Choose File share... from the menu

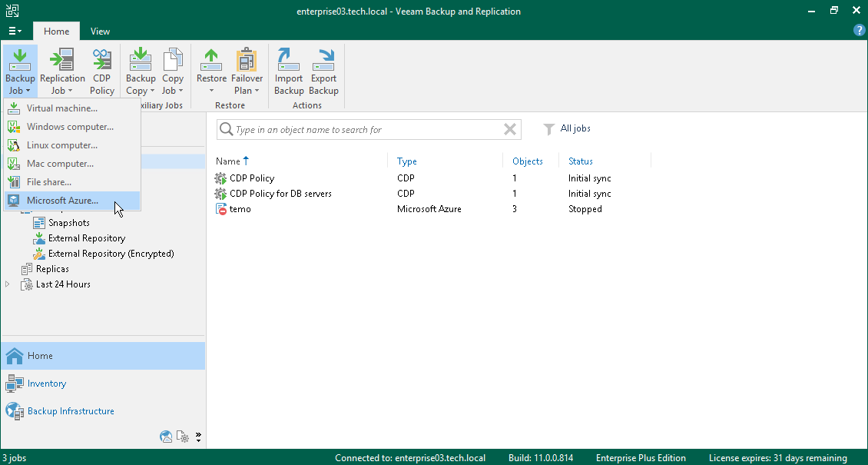(x=72, y=182)
